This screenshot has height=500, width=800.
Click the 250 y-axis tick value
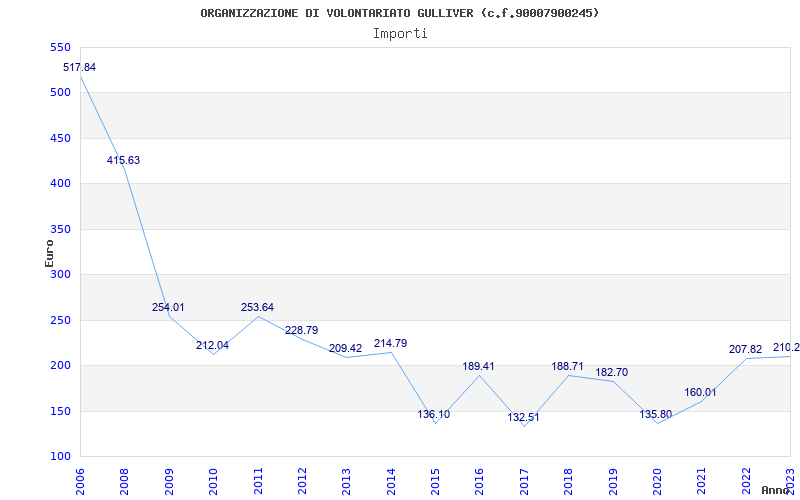(60, 320)
